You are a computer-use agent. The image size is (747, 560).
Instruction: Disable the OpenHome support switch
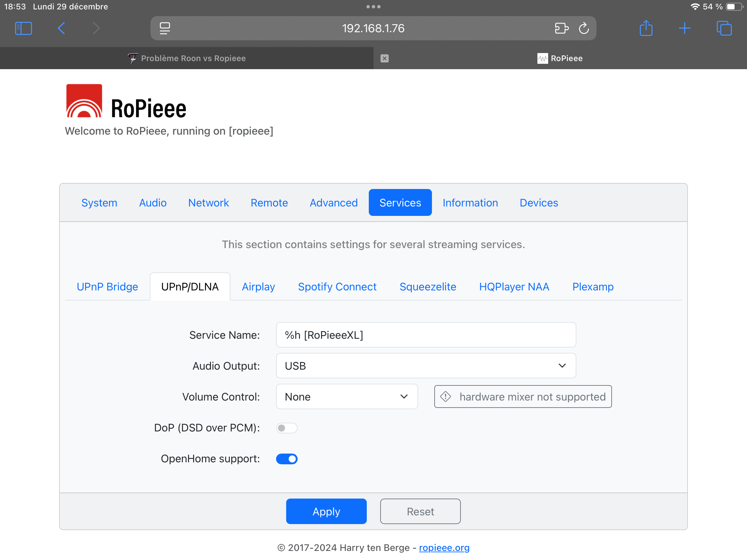[x=287, y=459]
